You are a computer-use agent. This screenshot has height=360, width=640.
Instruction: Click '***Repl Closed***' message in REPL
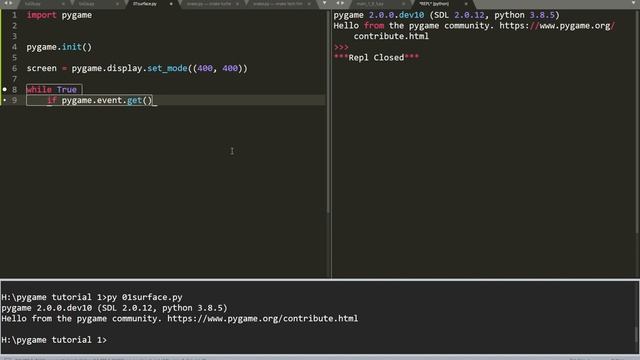(376, 58)
